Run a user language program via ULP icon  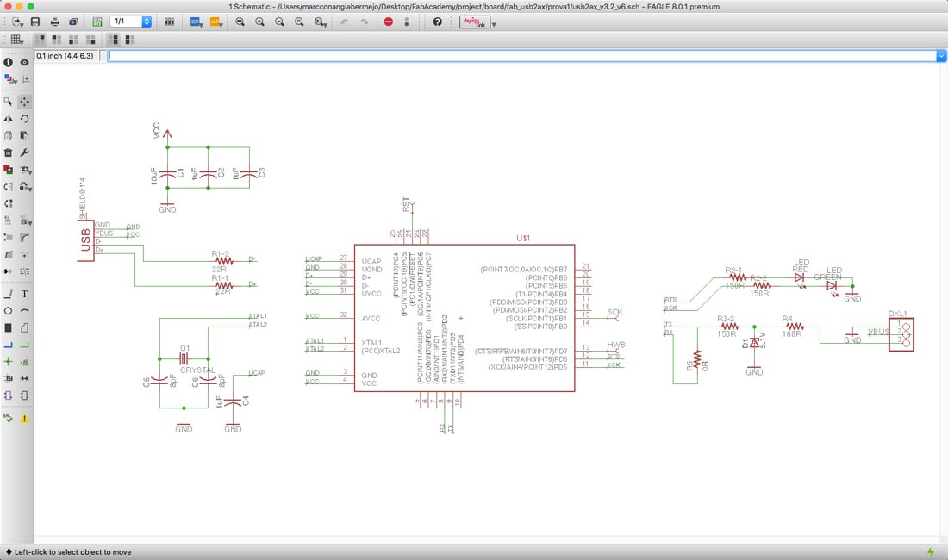215,22
